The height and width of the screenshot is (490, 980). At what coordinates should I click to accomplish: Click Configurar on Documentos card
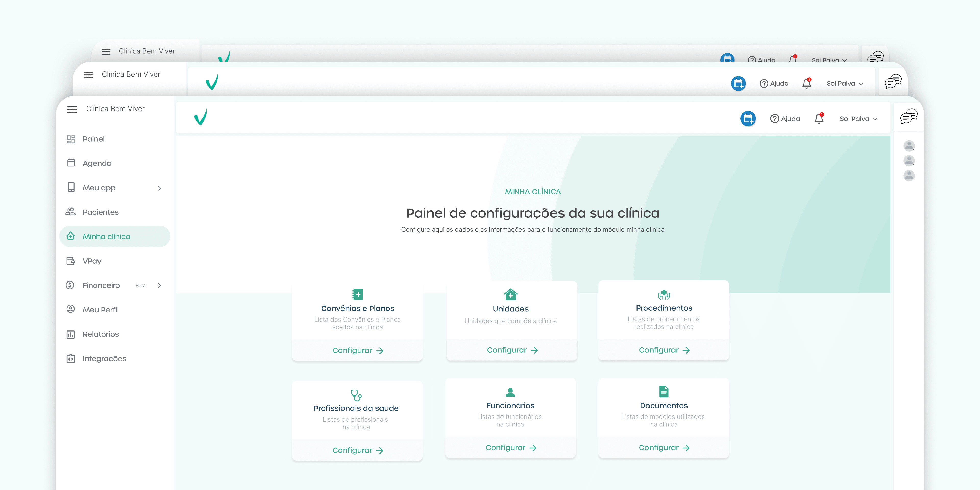click(664, 448)
